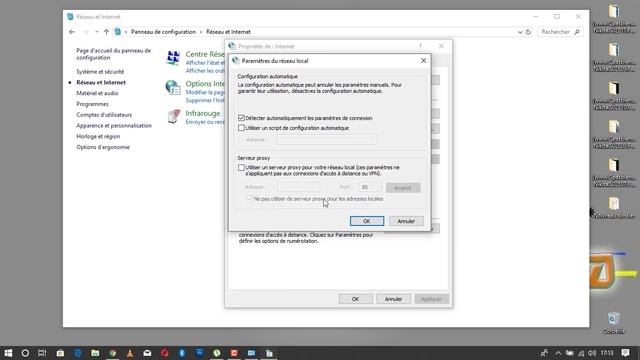Image resolution: width=640 pixels, height=360 pixels.
Task: Open the recent locations dropdown arrow
Action: click(x=97, y=32)
